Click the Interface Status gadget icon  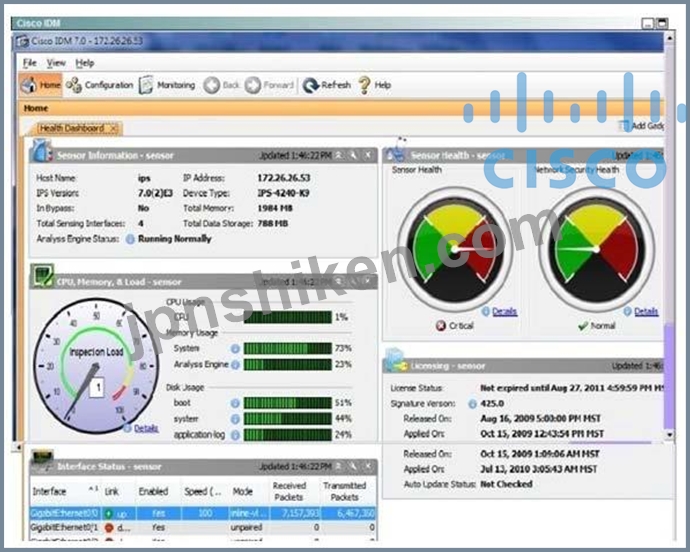[x=43, y=460]
